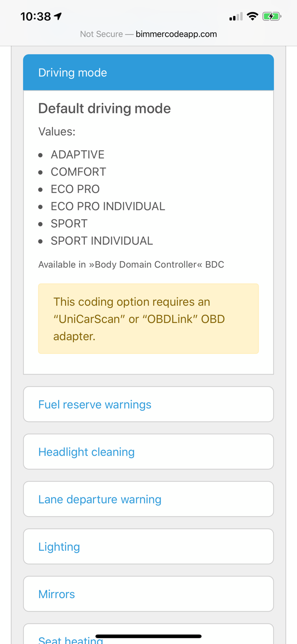This screenshot has width=297, height=644.
Task: Tap the ADAPTIVE value in list
Action: [78, 154]
